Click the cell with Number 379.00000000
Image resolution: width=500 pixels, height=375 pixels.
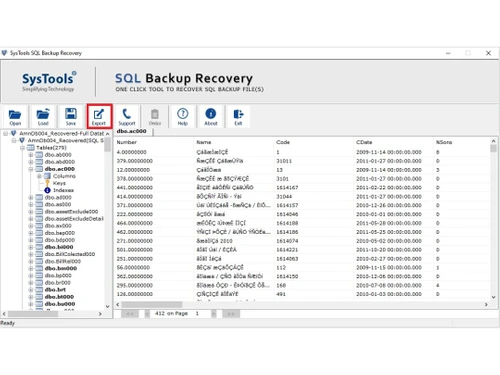coord(135,161)
